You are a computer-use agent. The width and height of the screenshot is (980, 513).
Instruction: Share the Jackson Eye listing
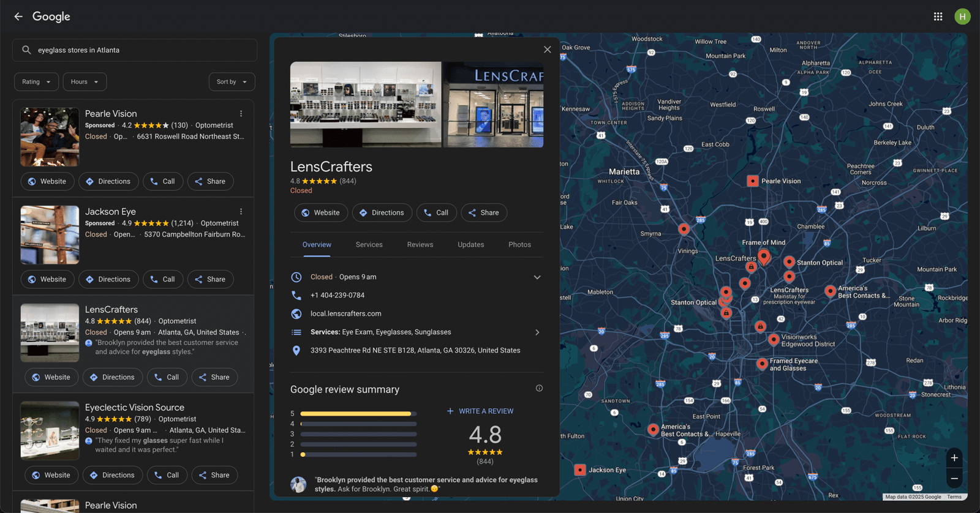pyautogui.click(x=210, y=279)
